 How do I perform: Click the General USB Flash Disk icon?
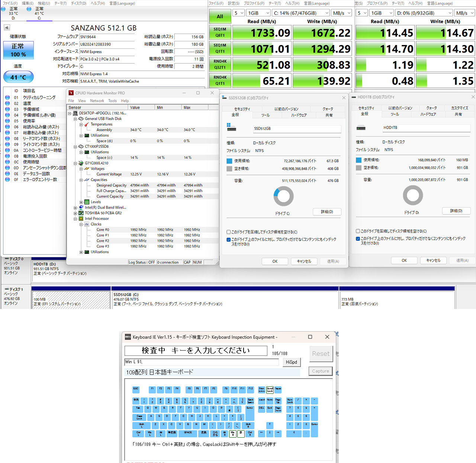[x=81, y=119]
